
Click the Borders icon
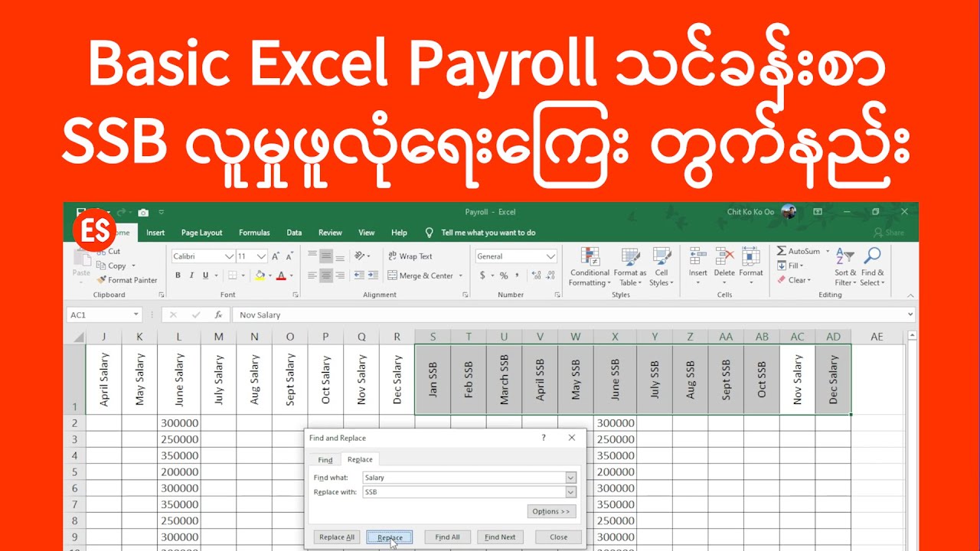[234, 275]
